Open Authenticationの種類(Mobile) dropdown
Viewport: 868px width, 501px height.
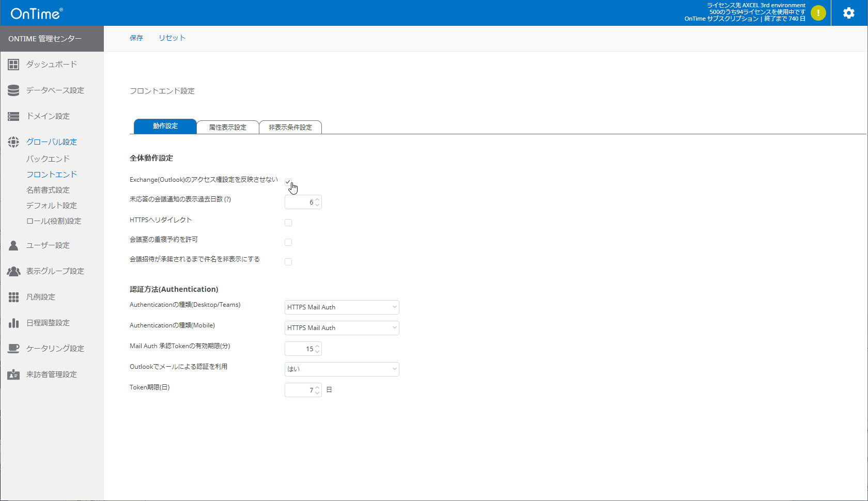[x=342, y=327]
